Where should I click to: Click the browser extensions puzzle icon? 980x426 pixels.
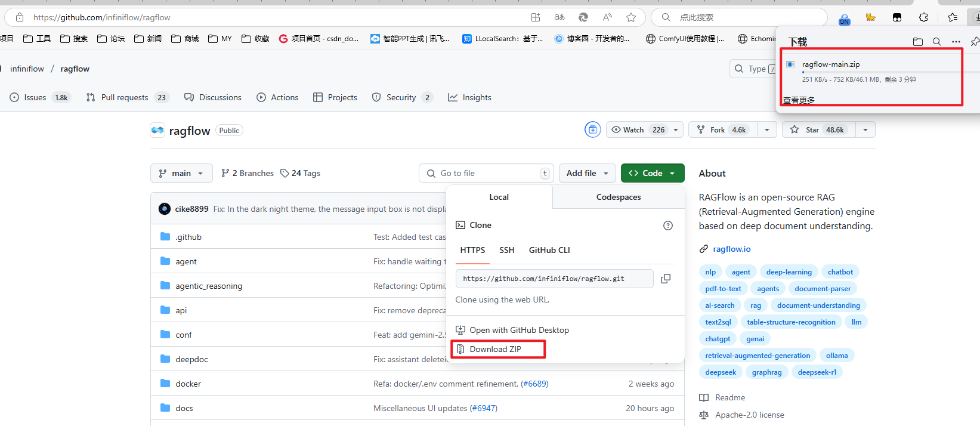click(923, 17)
